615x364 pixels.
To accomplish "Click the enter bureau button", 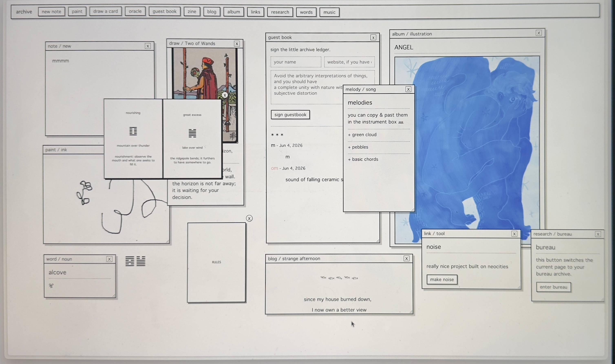I will 553,287.
